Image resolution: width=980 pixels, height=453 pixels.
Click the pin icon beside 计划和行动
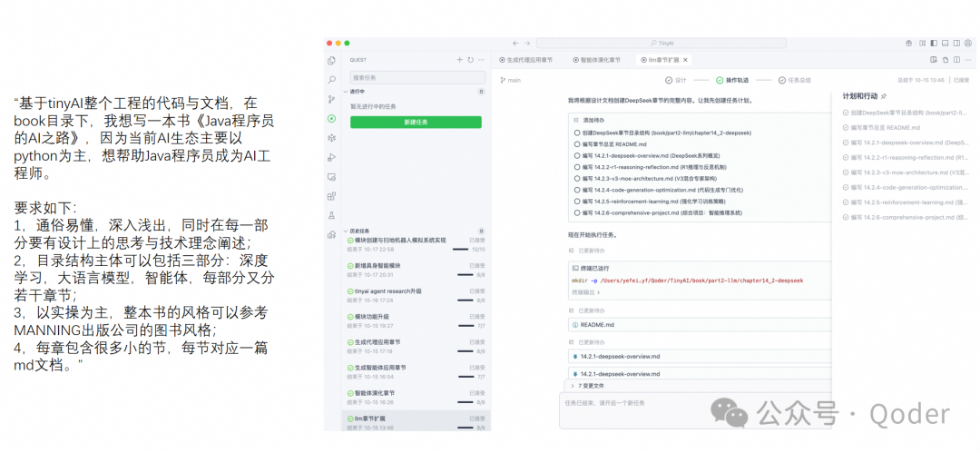[883, 96]
